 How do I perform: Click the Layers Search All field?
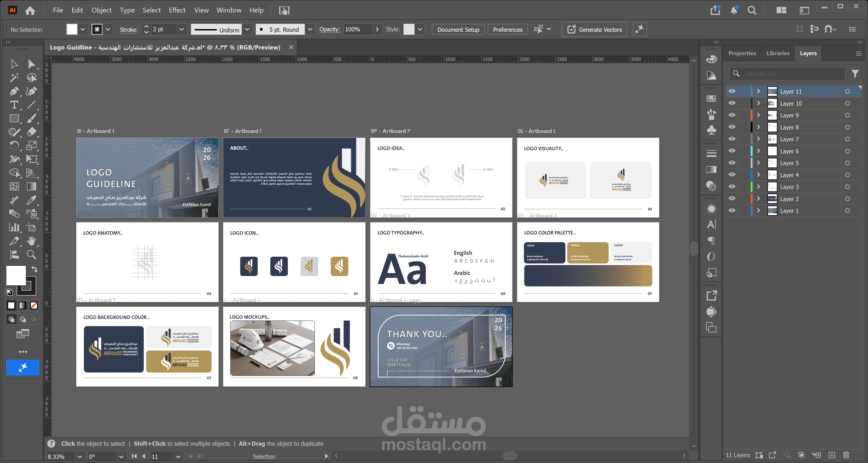(x=787, y=73)
